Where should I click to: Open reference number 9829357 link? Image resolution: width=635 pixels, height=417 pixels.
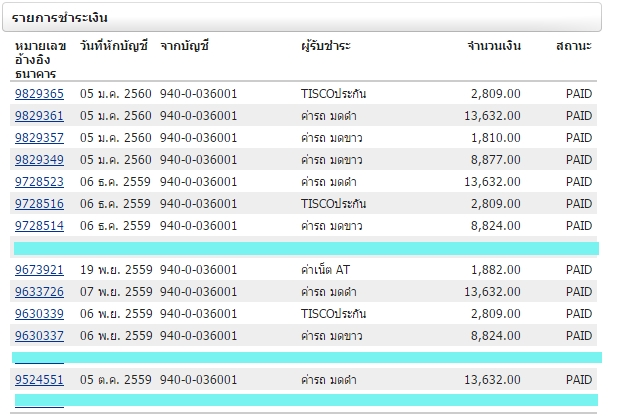coord(39,138)
